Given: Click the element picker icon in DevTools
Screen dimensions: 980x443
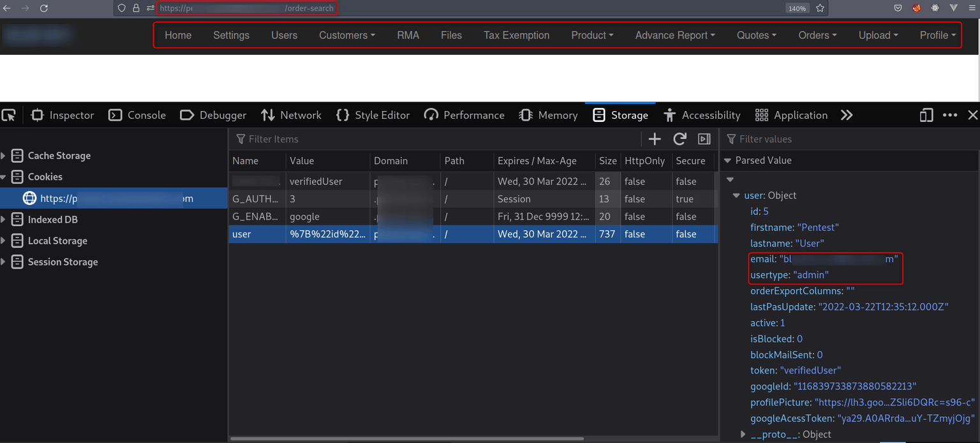Looking at the screenshot, I should (x=8, y=115).
